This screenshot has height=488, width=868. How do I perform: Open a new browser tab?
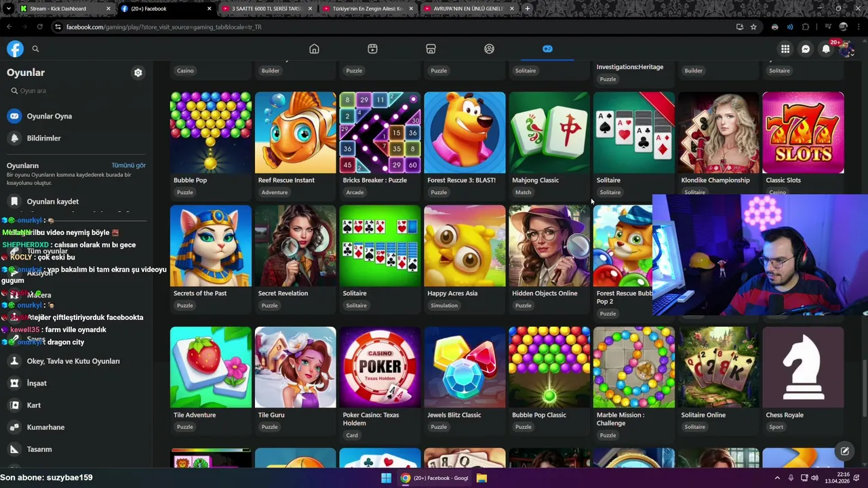tap(528, 9)
